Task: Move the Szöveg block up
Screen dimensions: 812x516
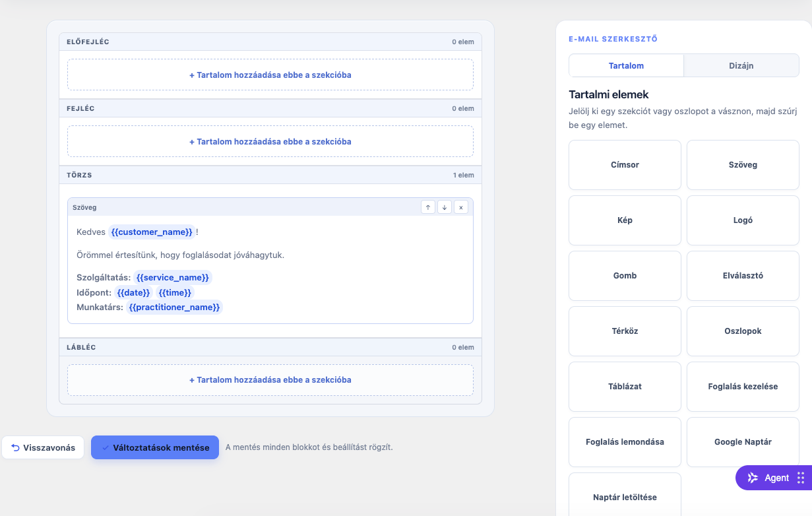Action: [x=428, y=207]
